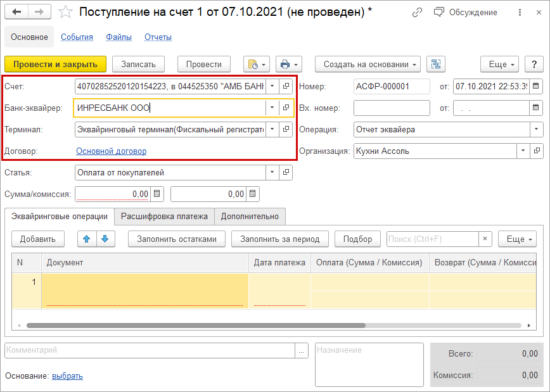Click the Документ cell in row 1
Screen dimensions: 550x392
pyautogui.click(x=145, y=291)
